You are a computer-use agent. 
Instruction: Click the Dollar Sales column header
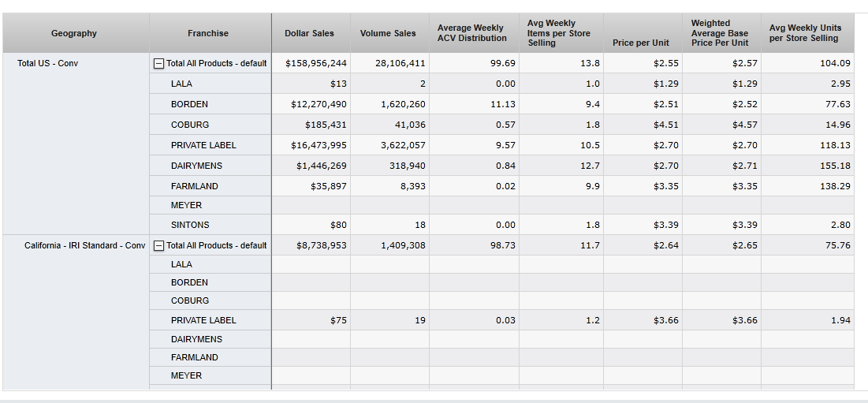(x=309, y=33)
